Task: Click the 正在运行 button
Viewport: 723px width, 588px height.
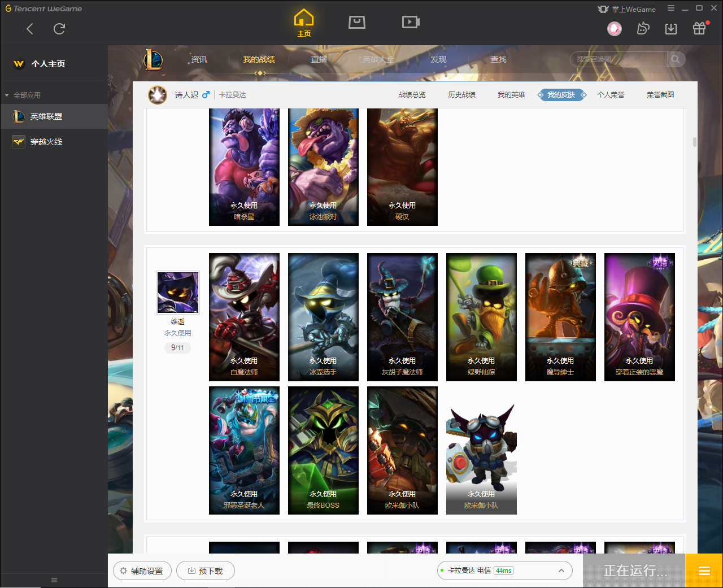Action: (635, 571)
